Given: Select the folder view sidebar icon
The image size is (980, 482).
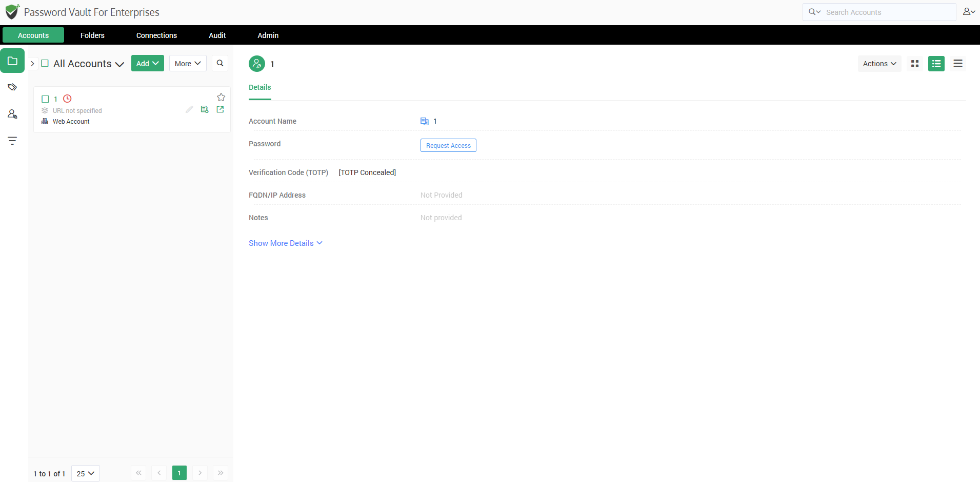Looking at the screenshot, I should pyautogui.click(x=12, y=61).
